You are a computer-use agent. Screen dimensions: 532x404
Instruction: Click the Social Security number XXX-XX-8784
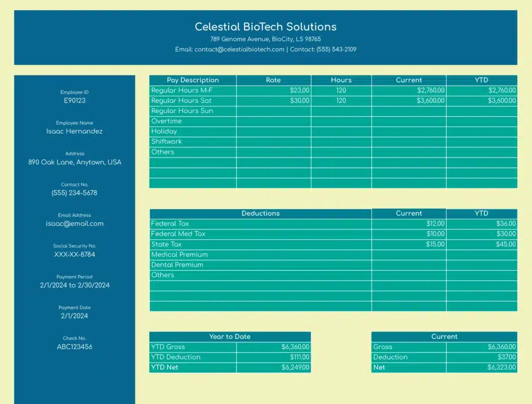click(x=74, y=255)
